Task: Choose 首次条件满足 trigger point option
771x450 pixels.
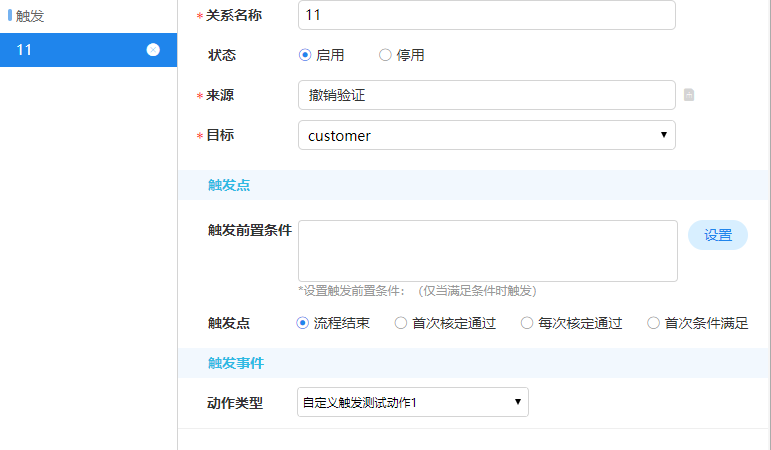Action: 654,323
